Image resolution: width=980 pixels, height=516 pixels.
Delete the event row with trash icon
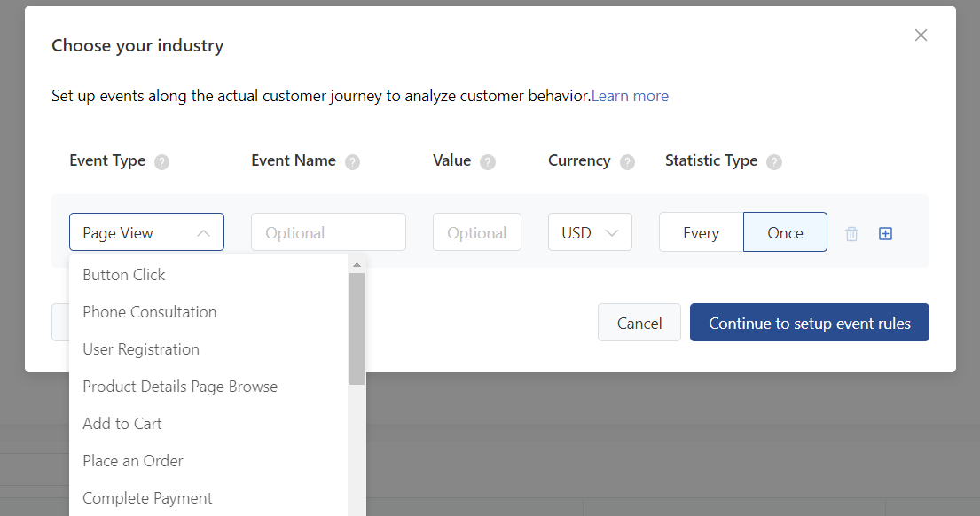click(851, 234)
